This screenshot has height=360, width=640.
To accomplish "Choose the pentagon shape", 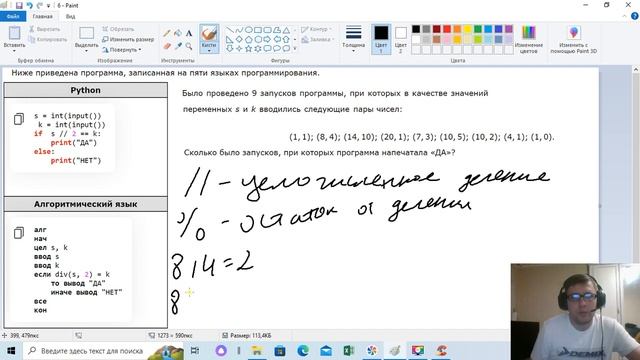I will pyautogui.click(x=249, y=40).
